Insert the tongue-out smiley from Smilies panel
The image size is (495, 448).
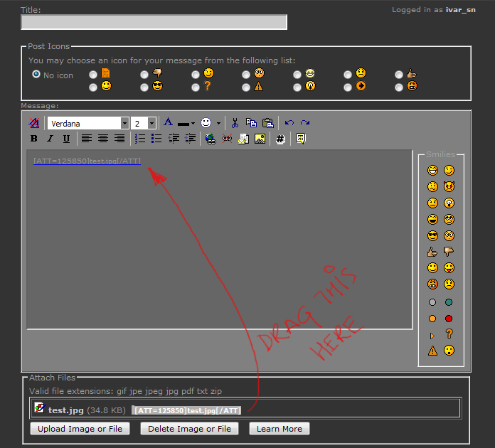coord(449,268)
